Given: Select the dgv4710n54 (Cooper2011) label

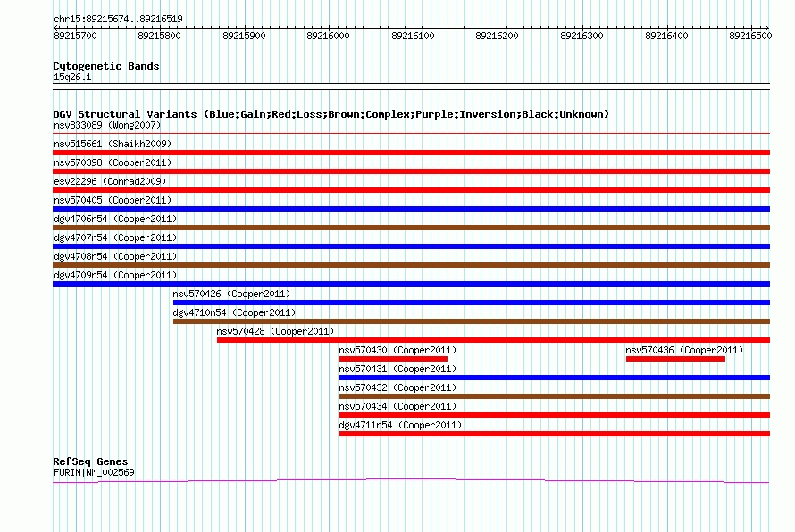Looking at the screenshot, I should 234,312.
